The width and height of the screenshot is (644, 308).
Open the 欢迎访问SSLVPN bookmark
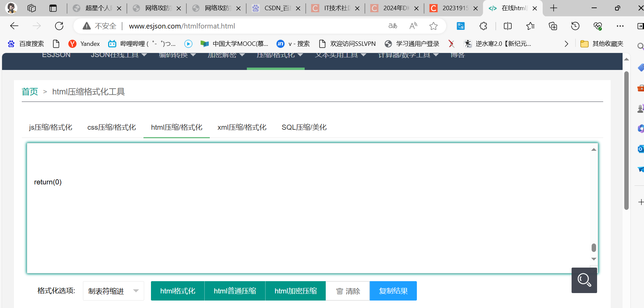pos(347,43)
